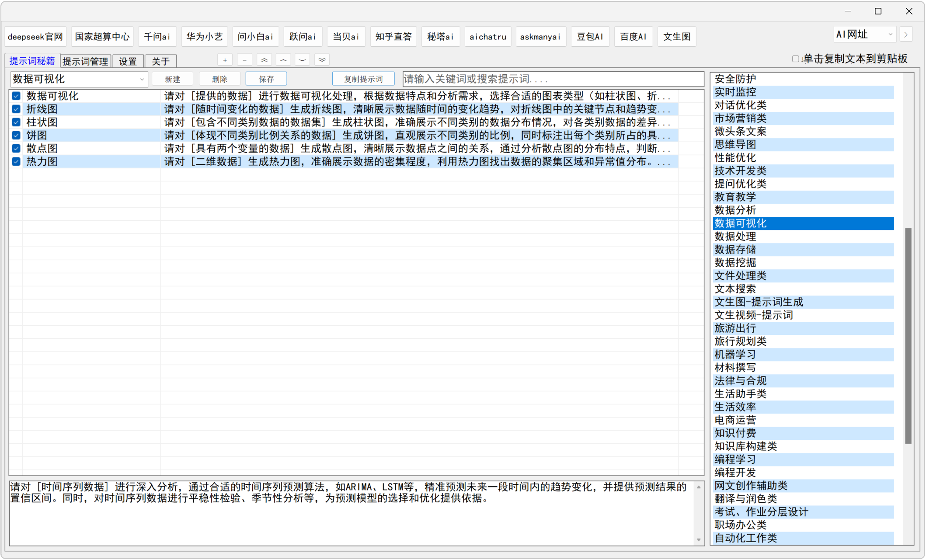Click the keyword search input field
Screen dimensions: 926x560
tap(553, 79)
